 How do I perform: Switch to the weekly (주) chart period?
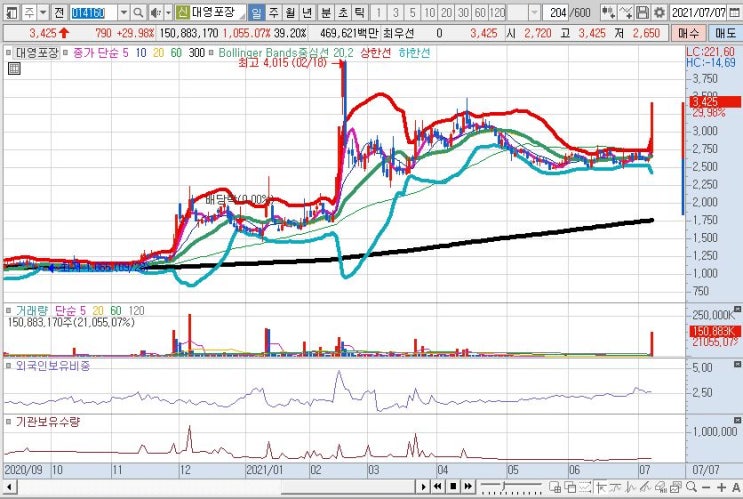pyautogui.click(x=273, y=12)
